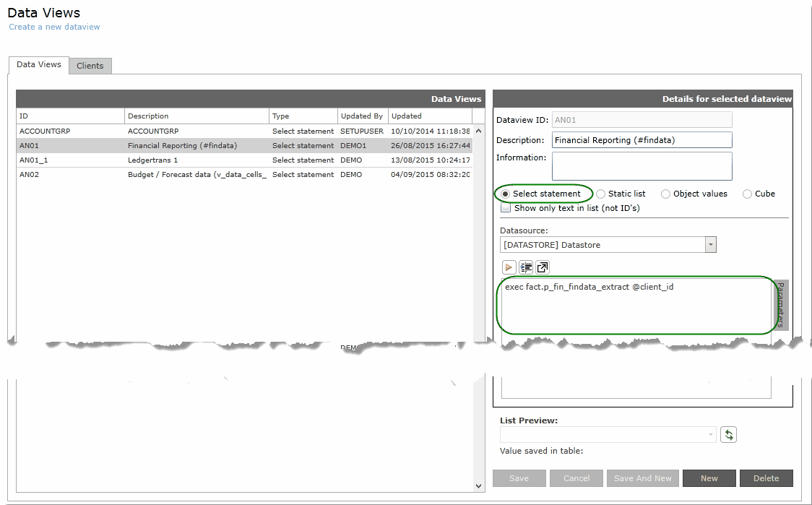Select the Data Views tab
The width and height of the screenshot is (812, 505).
(39, 64)
